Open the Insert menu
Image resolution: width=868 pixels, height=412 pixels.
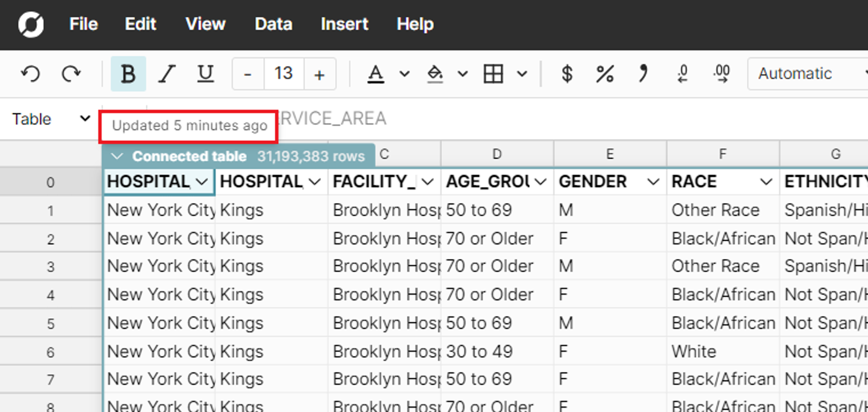(x=344, y=24)
